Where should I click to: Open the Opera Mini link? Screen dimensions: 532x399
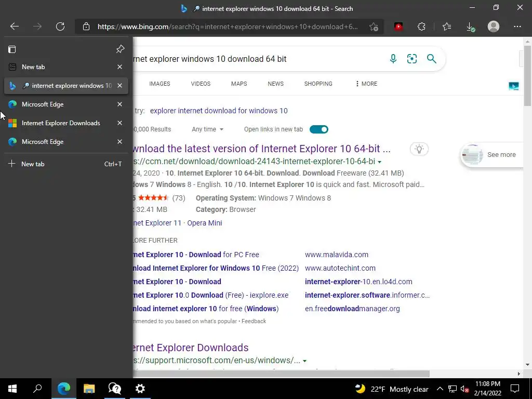[205, 223]
